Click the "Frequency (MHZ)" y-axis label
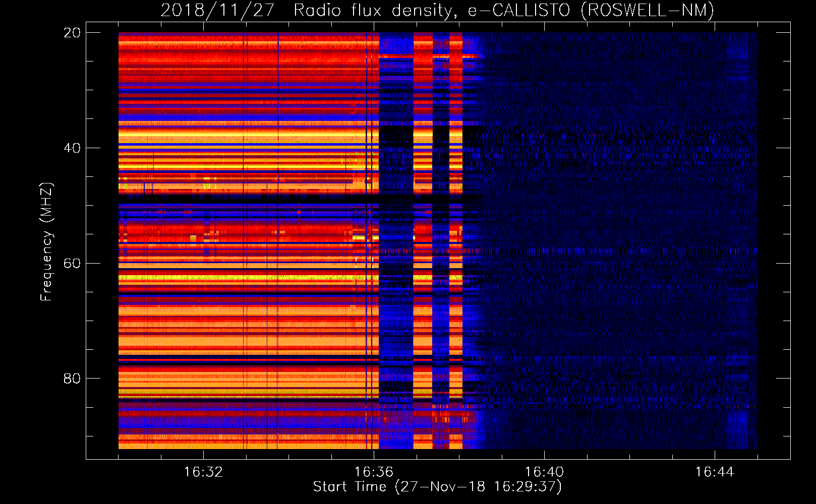 [46, 242]
